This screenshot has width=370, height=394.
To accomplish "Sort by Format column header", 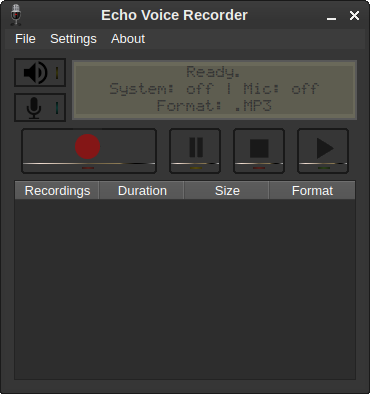I will click(x=312, y=191).
